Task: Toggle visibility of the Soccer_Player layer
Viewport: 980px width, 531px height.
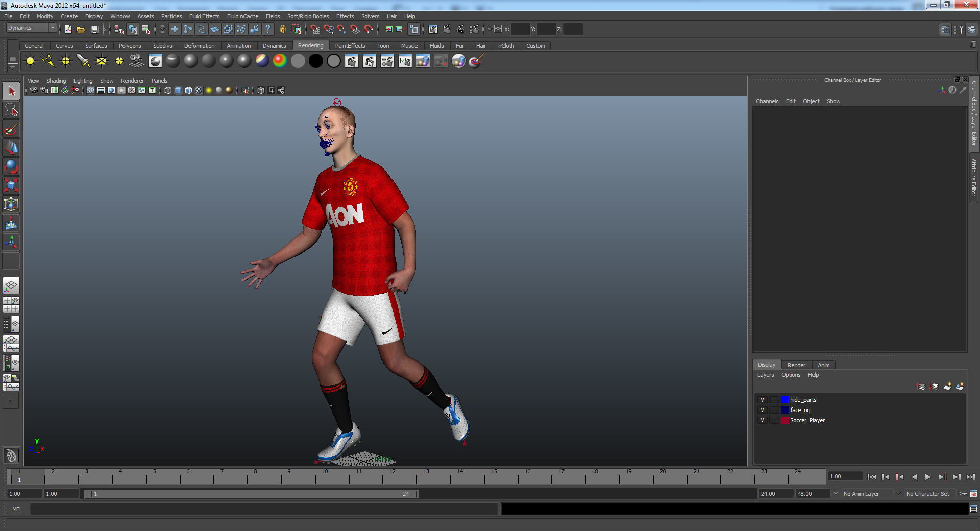Action: click(763, 420)
